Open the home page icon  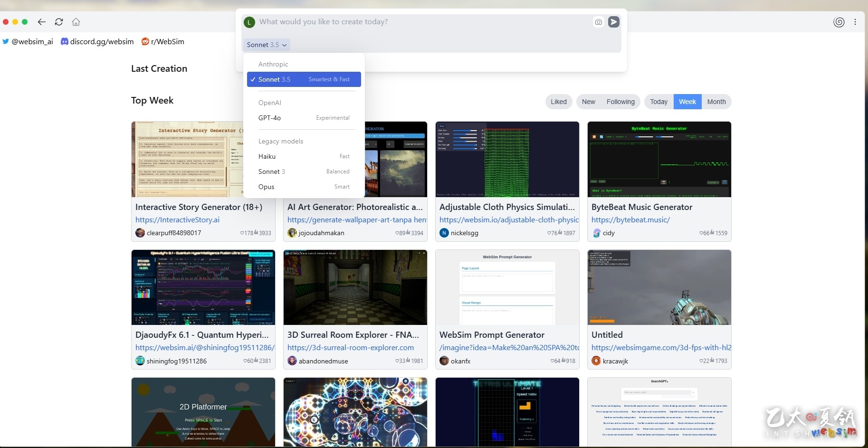[x=76, y=22]
